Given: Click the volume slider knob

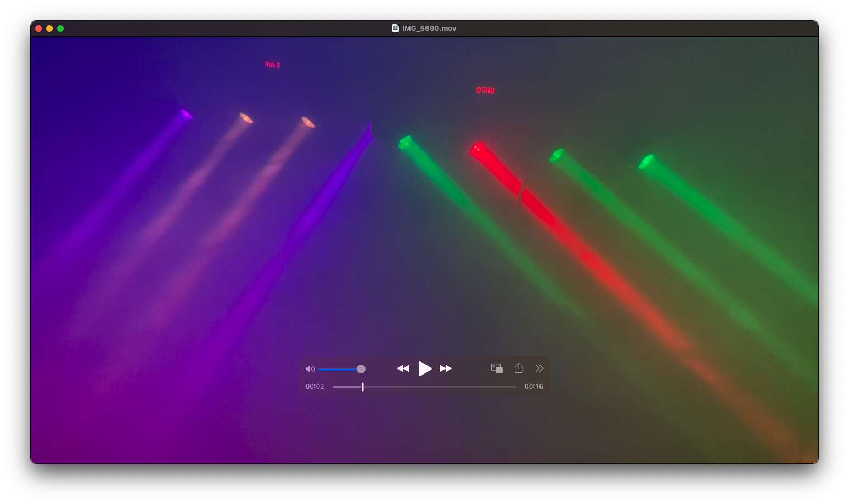Looking at the screenshot, I should (x=361, y=369).
